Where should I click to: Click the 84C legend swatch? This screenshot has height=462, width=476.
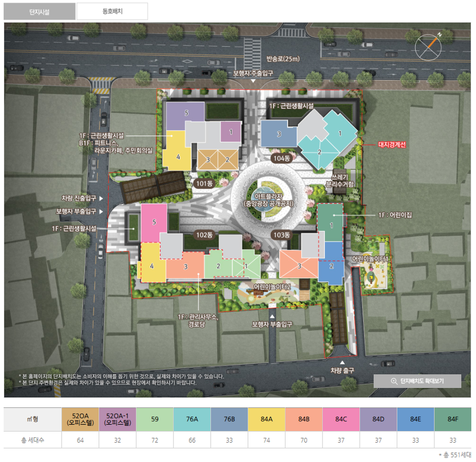[x=341, y=419]
